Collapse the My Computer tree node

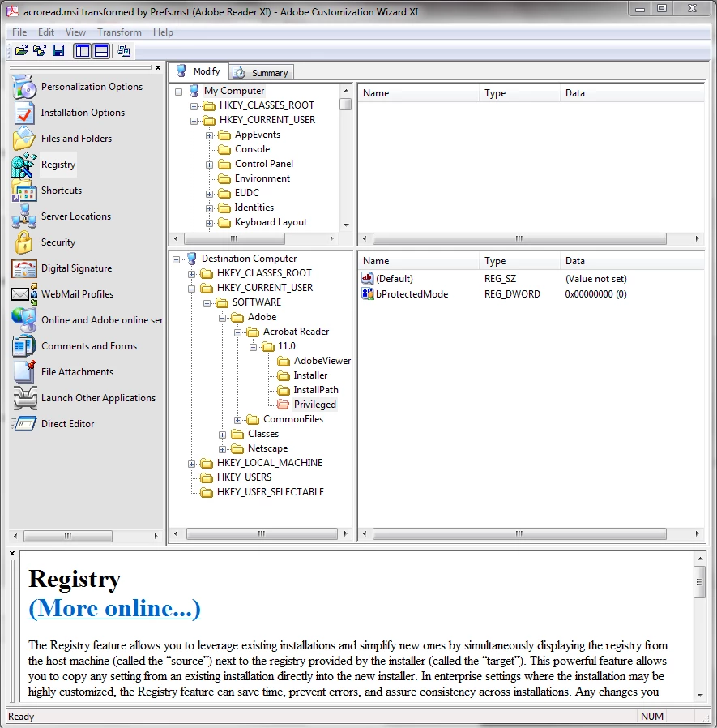coord(179,92)
